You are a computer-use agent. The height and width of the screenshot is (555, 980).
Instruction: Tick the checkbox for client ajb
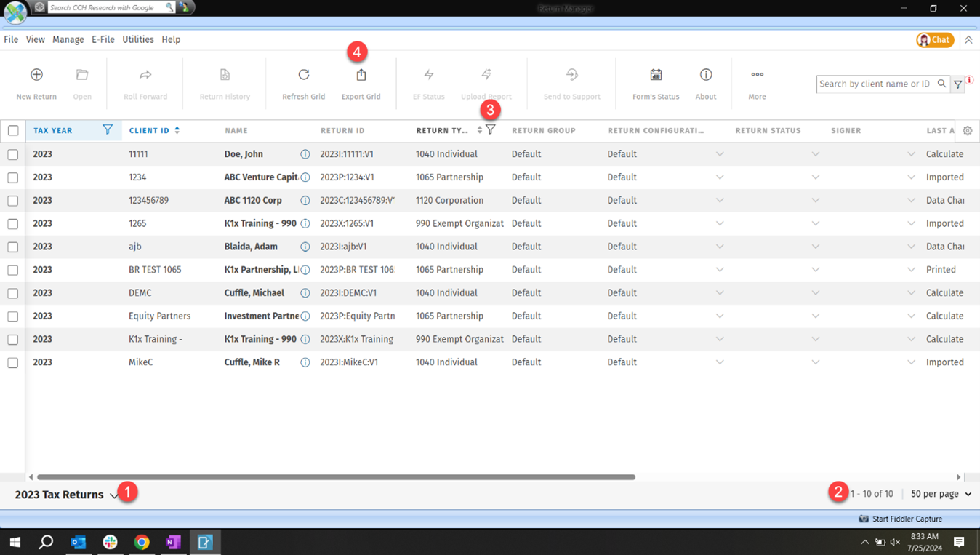pyautogui.click(x=13, y=247)
